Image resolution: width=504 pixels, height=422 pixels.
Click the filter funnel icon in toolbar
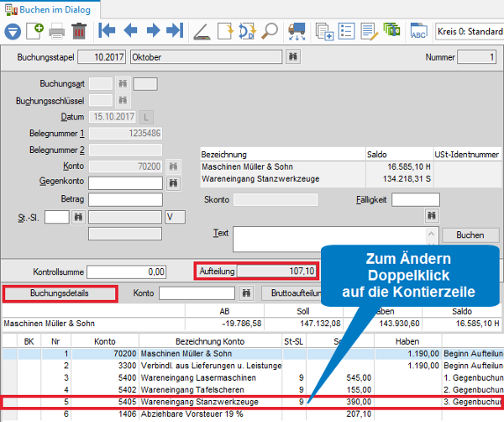tap(13, 31)
